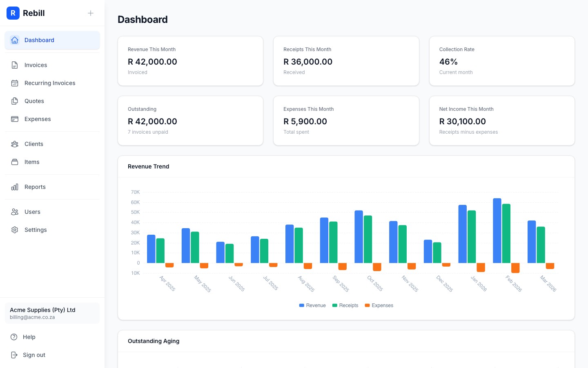
Task: Select the Users icon in the sidebar
Action: pyautogui.click(x=15, y=212)
